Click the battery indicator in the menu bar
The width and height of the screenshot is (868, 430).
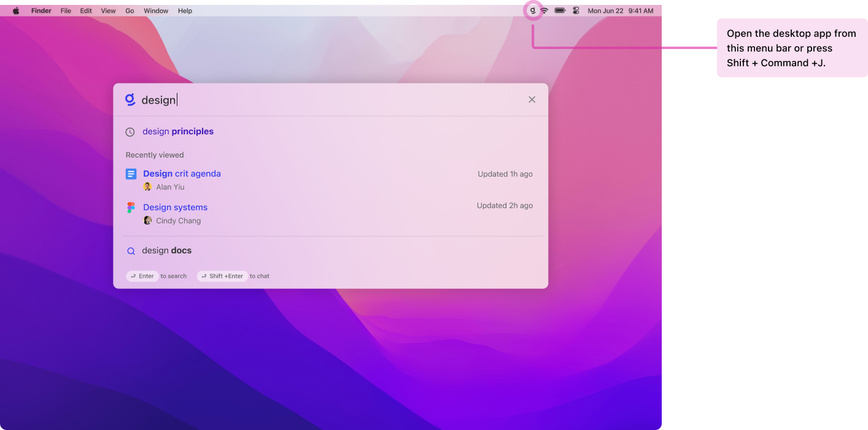(x=559, y=10)
